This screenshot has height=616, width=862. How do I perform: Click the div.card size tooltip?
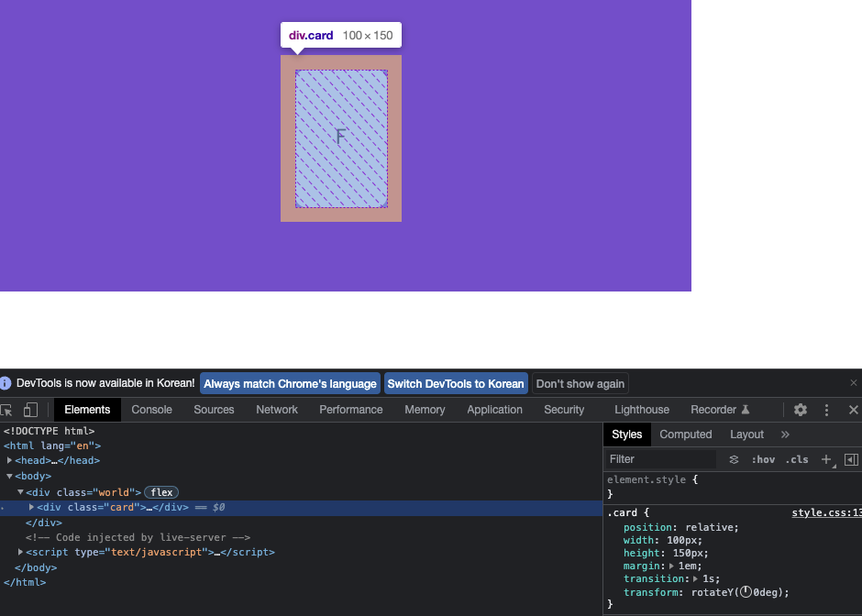[x=341, y=35]
